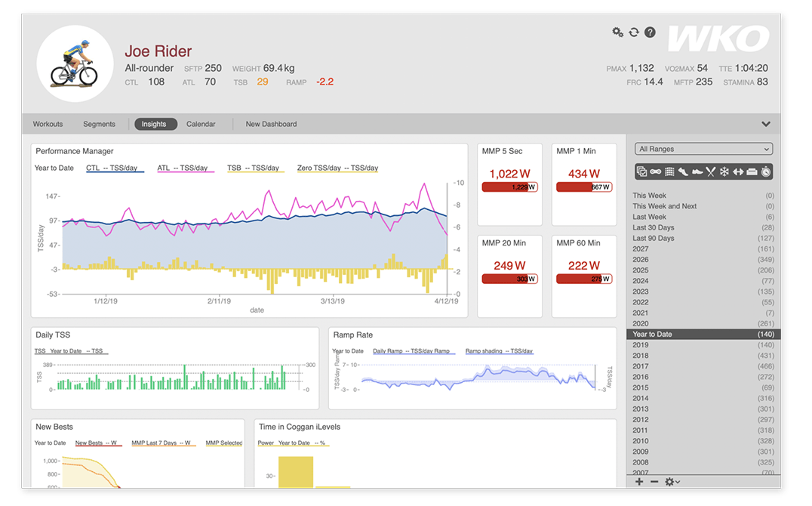812x506 pixels.
Task: Click the MMP 5 Sec red progress bar
Action: pyautogui.click(x=509, y=187)
